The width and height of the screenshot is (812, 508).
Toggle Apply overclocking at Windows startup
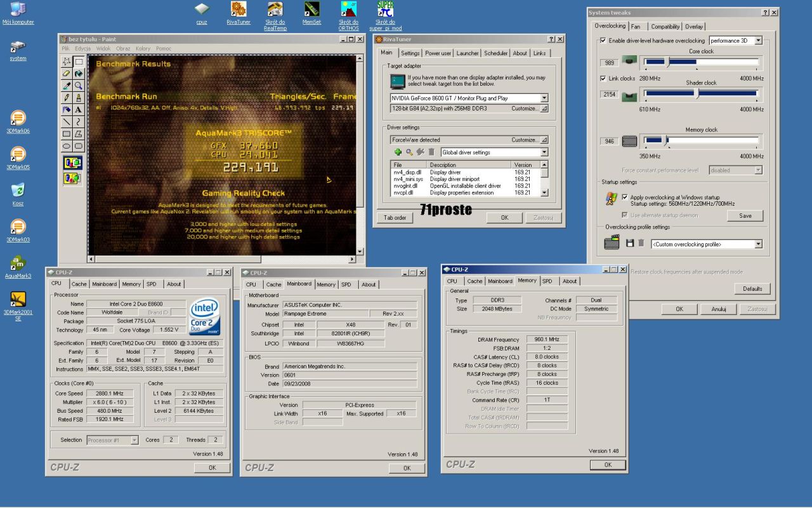click(x=625, y=197)
